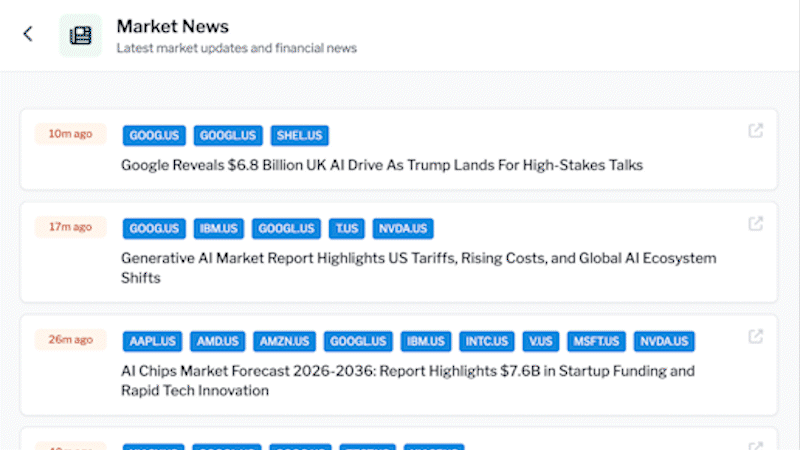Select the SHEL.US ticker tag

[x=299, y=135]
